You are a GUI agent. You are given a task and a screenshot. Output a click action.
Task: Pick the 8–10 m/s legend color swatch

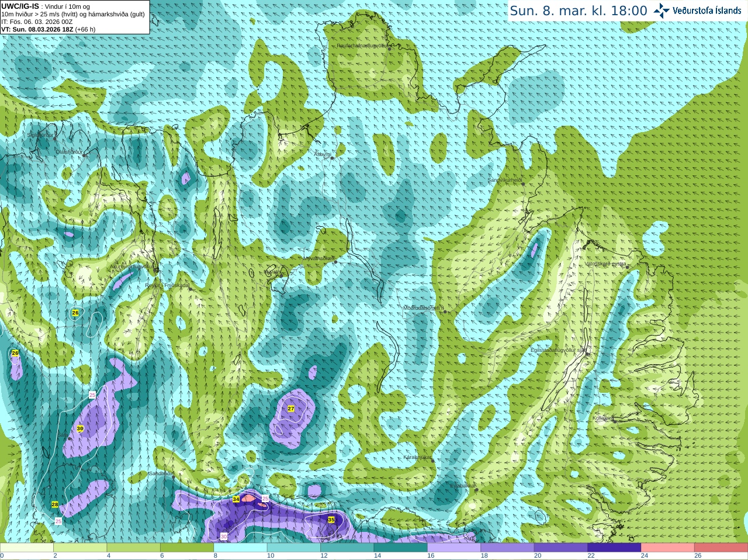tap(241, 548)
